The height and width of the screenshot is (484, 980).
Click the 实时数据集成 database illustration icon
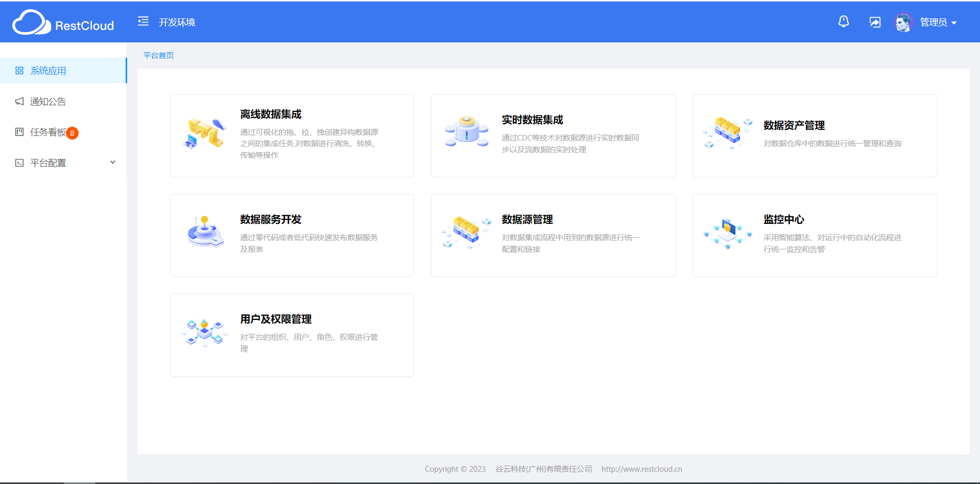coord(467,132)
